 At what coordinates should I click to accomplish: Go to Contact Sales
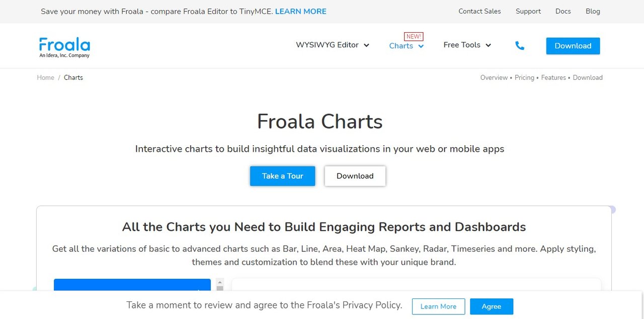pos(479,11)
